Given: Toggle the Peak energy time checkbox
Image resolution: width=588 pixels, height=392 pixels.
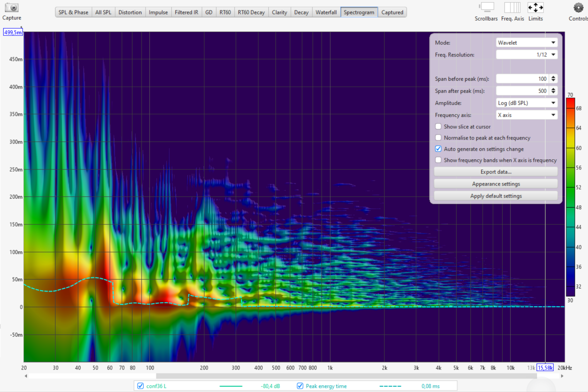Looking at the screenshot, I should [x=300, y=386].
